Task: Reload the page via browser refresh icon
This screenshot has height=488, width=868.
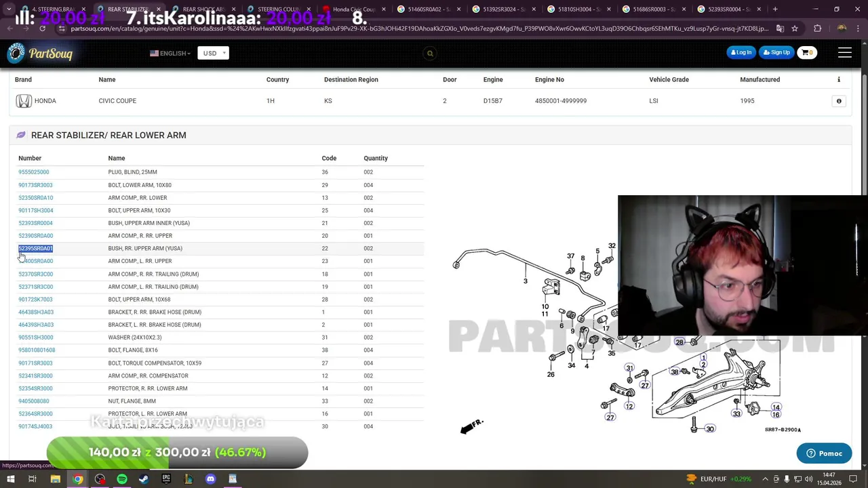Action: (x=42, y=28)
